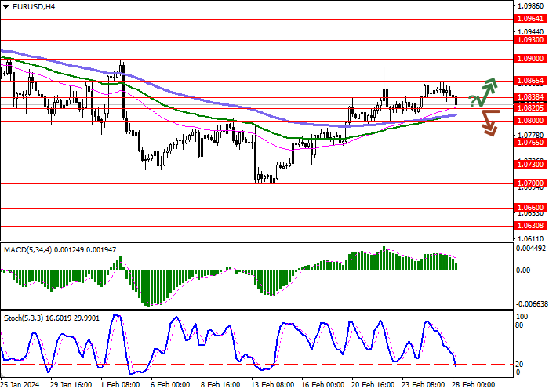Click the 25 Jan 2024 date label
549x392 pixels.
[20, 385]
